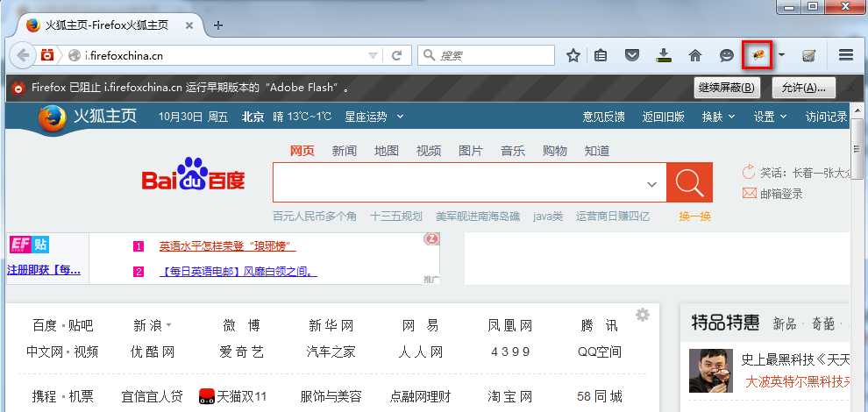Open the hamburger menu
This screenshot has height=412, width=868.
(x=846, y=55)
